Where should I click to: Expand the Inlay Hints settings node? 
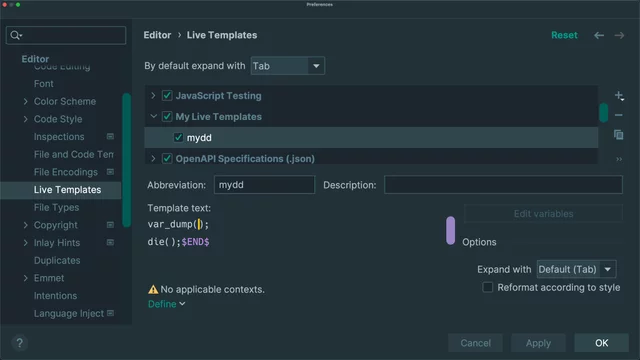pos(25,242)
